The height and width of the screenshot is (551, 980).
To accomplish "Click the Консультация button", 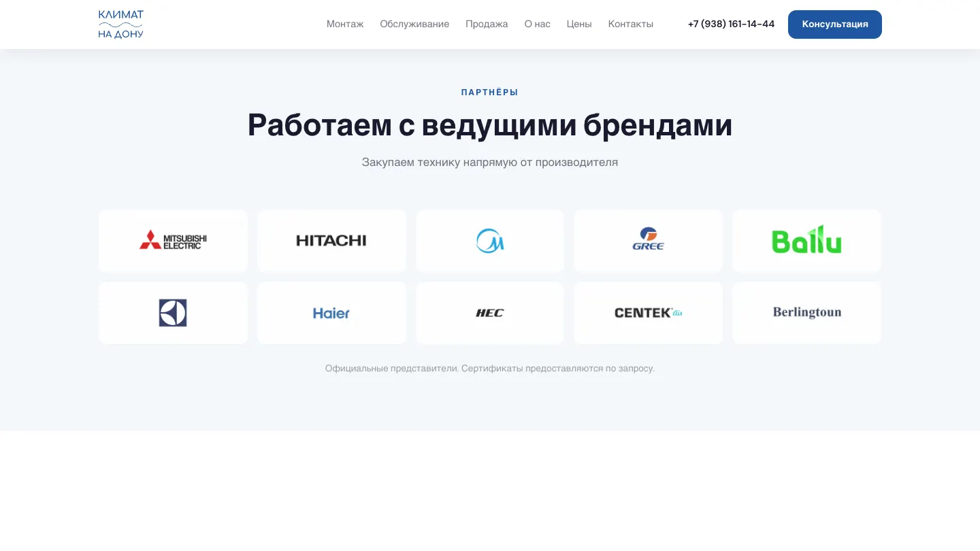I will coord(835,24).
